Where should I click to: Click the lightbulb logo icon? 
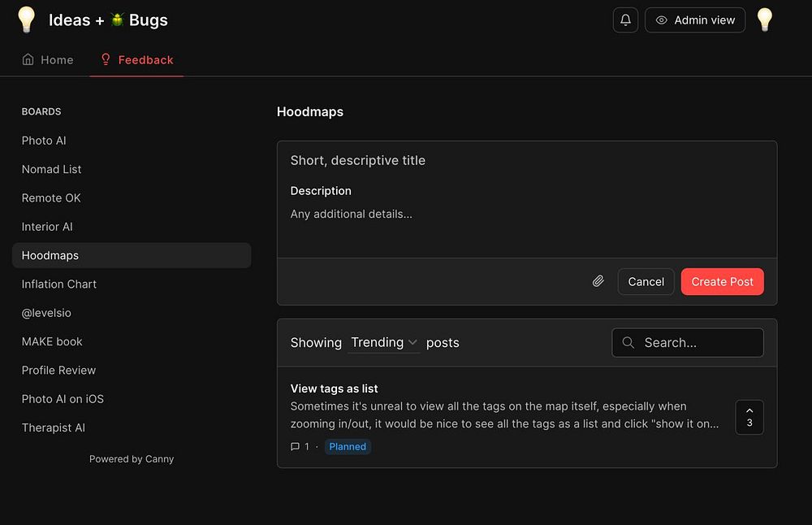tap(27, 20)
